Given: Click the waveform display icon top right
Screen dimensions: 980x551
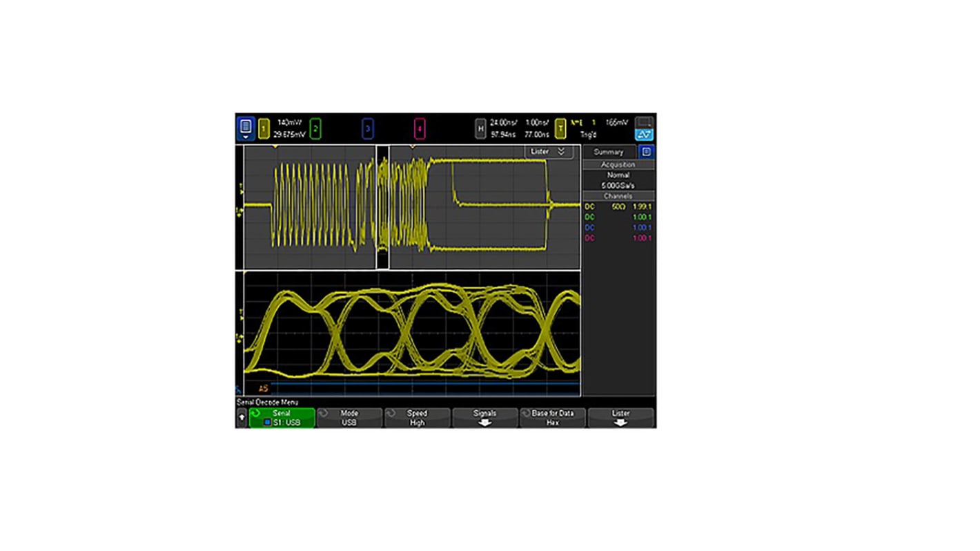Looking at the screenshot, I should coord(643,128).
